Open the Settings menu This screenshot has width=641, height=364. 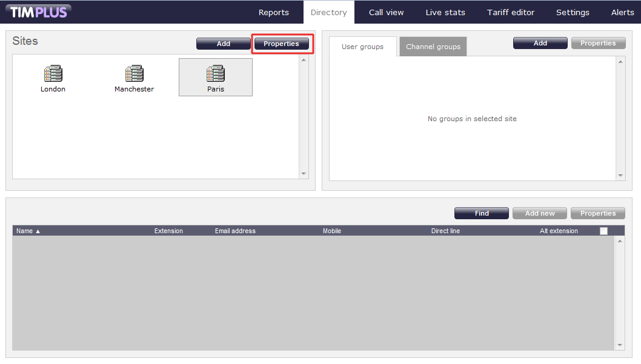(x=573, y=12)
